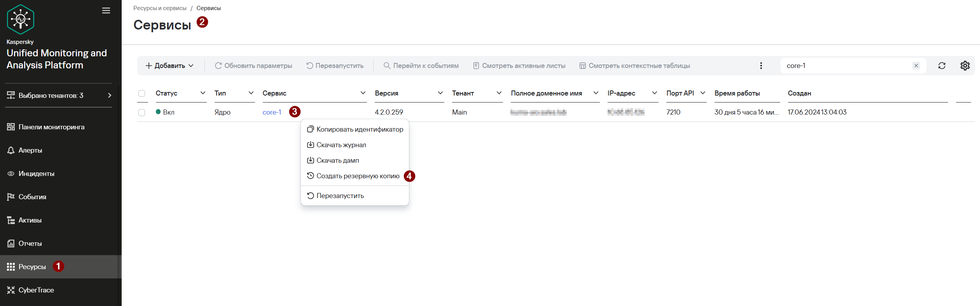980x306 pixels.
Task: Expand the Тип column filter
Action: [x=251, y=93]
